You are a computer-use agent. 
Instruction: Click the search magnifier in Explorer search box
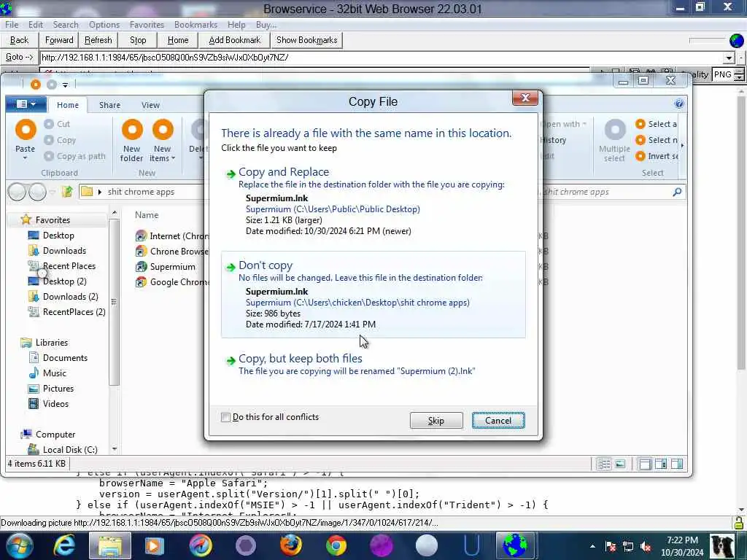[677, 192]
